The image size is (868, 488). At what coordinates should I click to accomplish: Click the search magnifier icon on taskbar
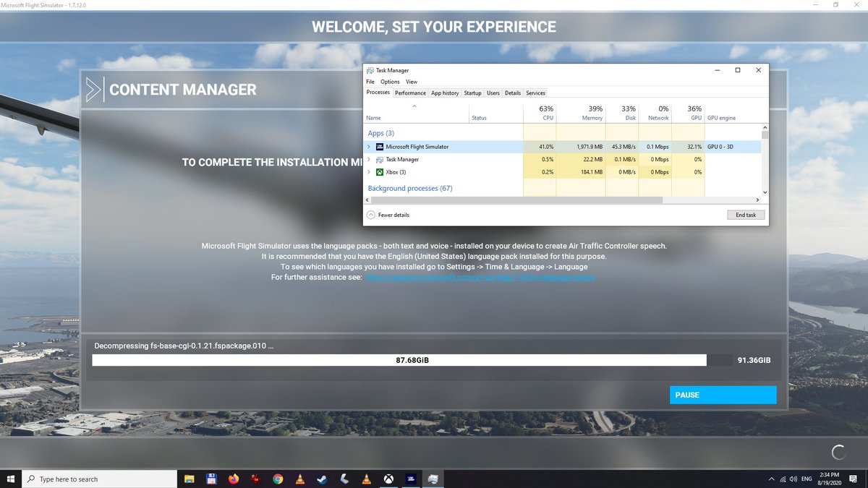[x=31, y=479]
